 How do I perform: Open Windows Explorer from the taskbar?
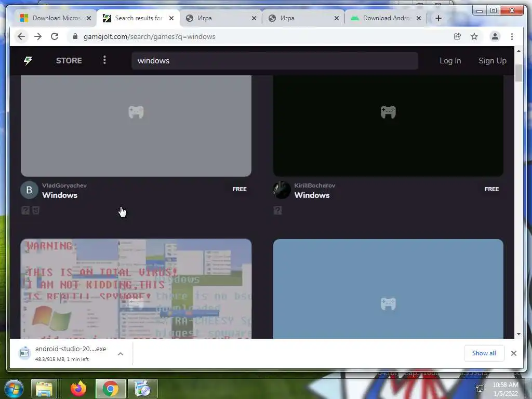44,389
